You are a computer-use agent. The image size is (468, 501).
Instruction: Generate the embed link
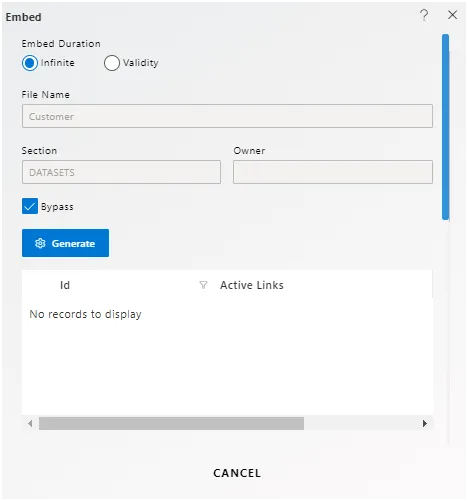tap(65, 243)
